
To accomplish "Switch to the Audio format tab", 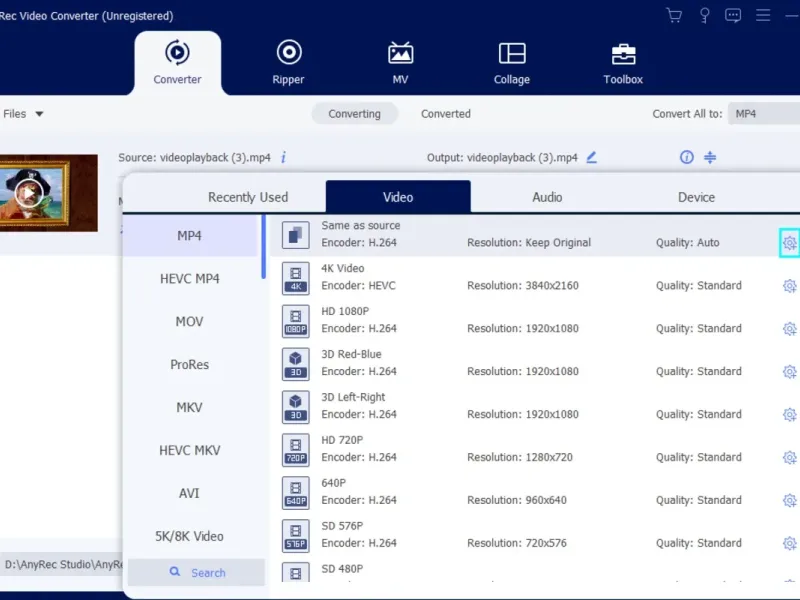I will pos(547,197).
